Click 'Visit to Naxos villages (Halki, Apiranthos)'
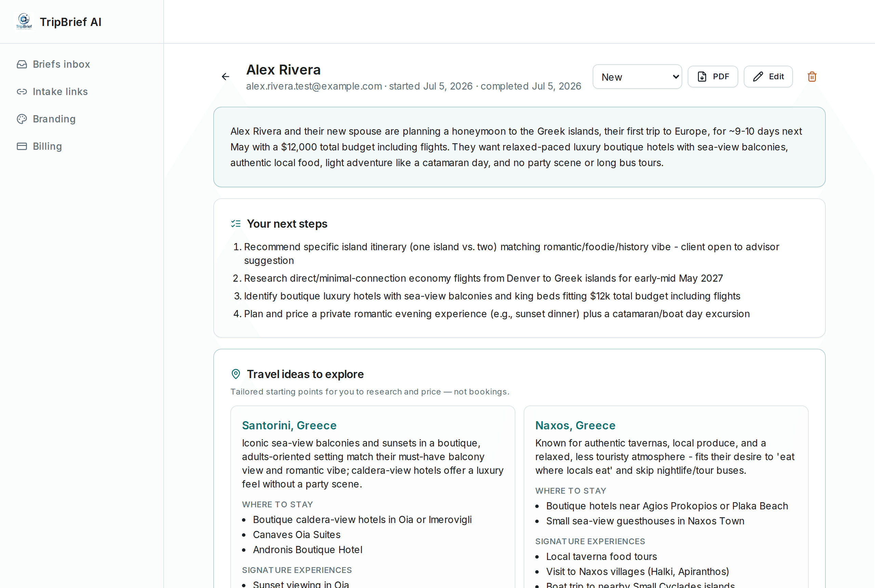Viewport: 875px width, 588px height. click(x=637, y=572)
